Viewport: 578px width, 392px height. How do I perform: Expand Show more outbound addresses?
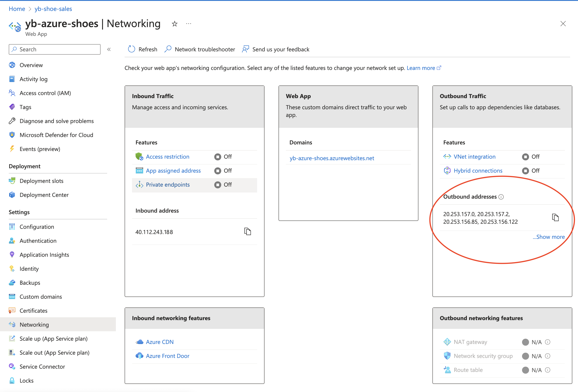pos(548,237)
